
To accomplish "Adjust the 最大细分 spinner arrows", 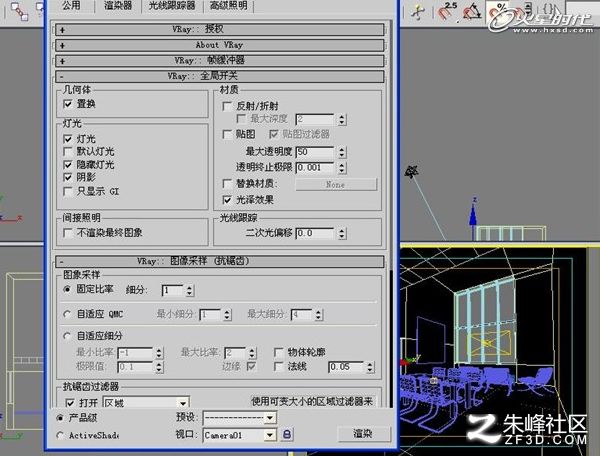I will pos(318,314).
